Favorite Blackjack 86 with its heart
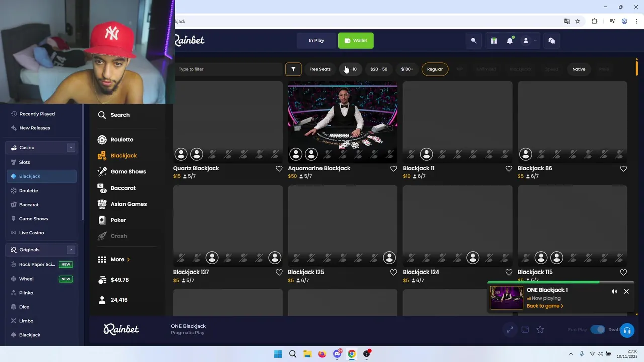This screenshot has height=362, width=644. [623, 169]
